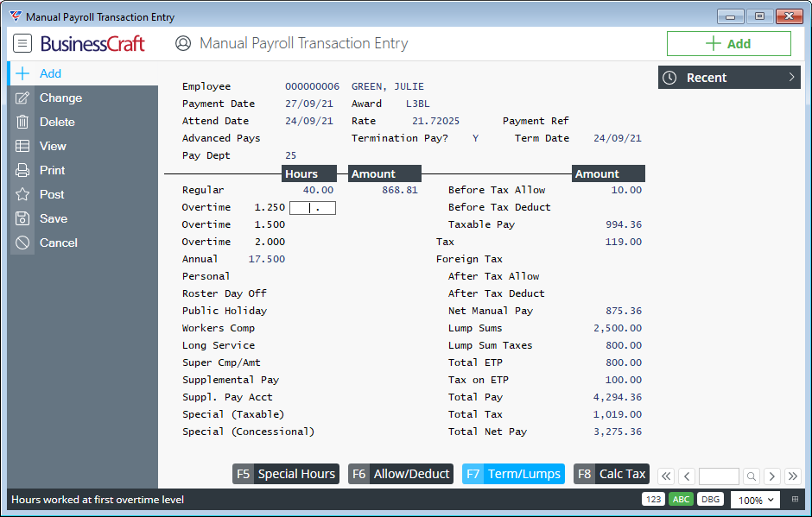Click the record number input box
Image resolution: width=812 pixels, height=517 pixels.
point(719,476)
